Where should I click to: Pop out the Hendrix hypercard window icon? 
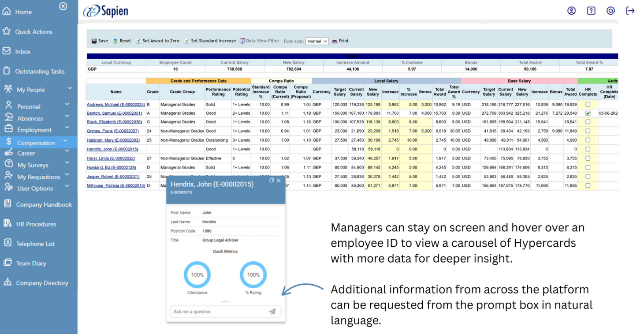click(272, 180)
